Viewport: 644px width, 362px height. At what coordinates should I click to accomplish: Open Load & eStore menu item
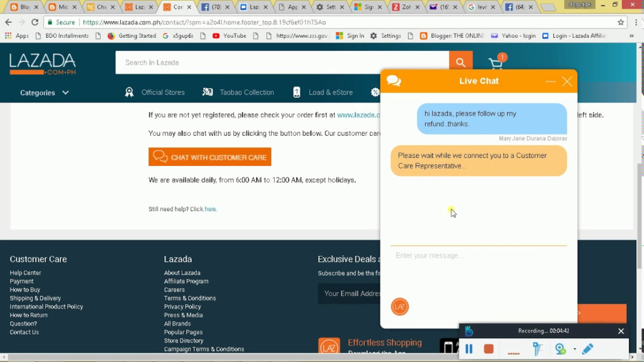[x=331, y=92]
